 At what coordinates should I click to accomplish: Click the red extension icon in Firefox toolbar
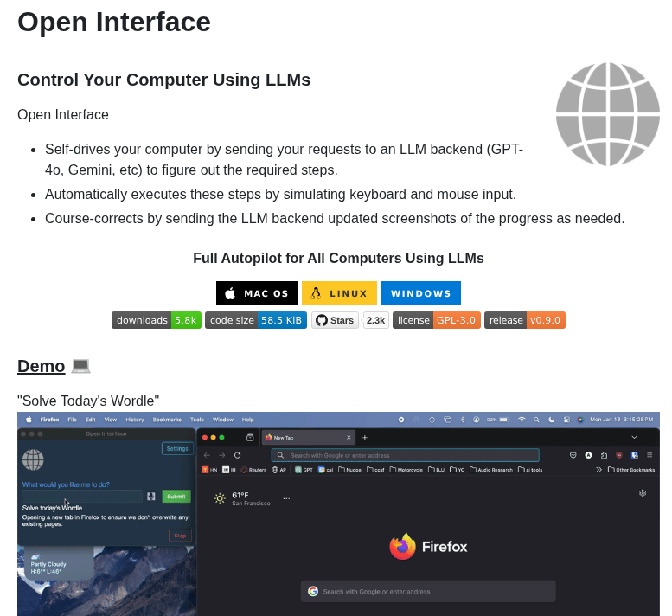619,455
